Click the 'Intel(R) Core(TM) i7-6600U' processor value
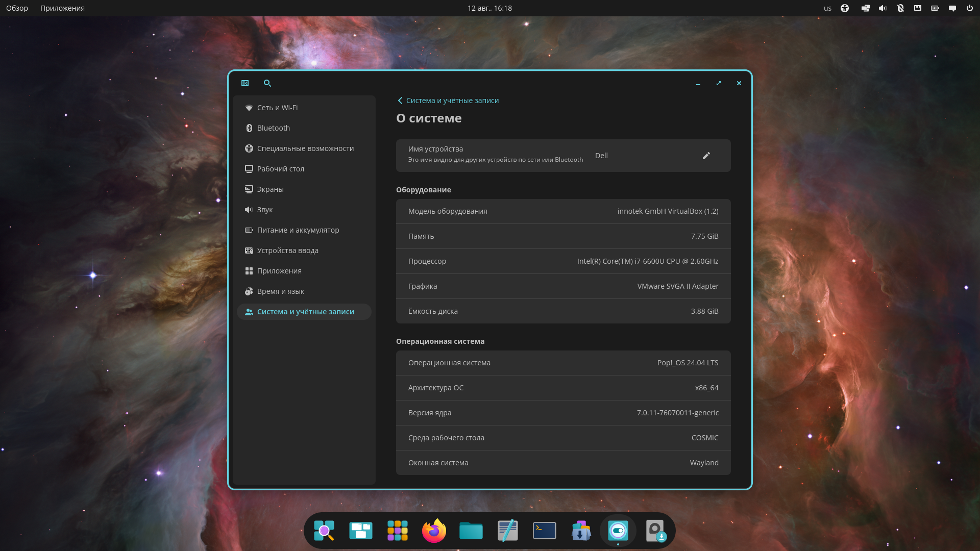 pos(648,261)
